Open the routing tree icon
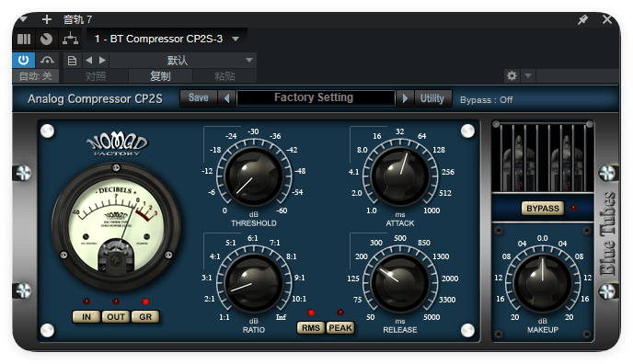This screenshot has height=364, width=633. 70,39
